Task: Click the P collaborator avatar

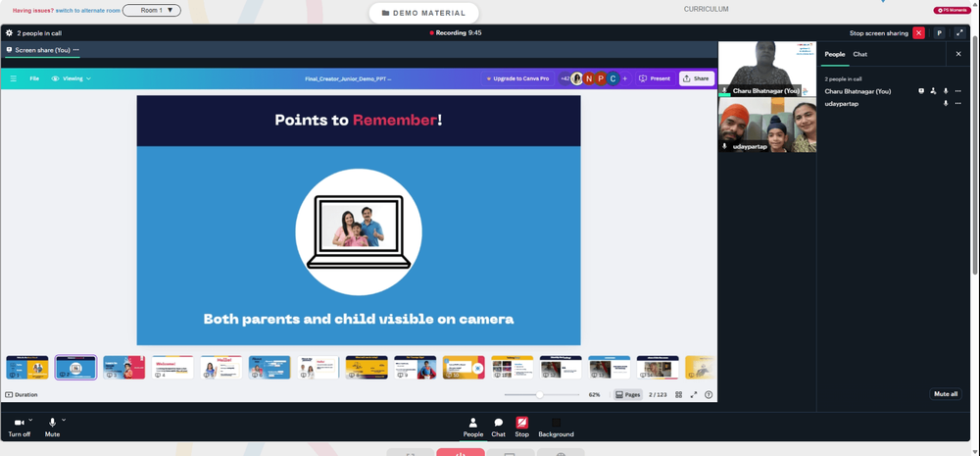Action: tap(601, 78)
